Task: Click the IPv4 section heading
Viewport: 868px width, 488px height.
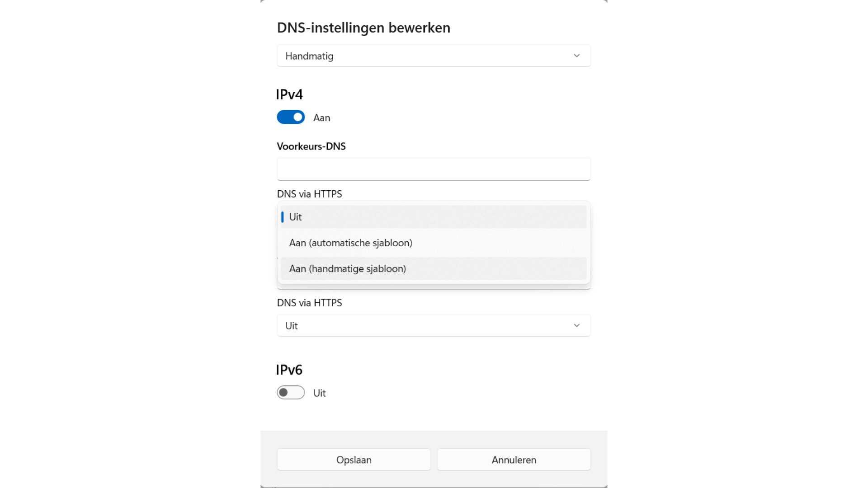Action: (289, 94)
